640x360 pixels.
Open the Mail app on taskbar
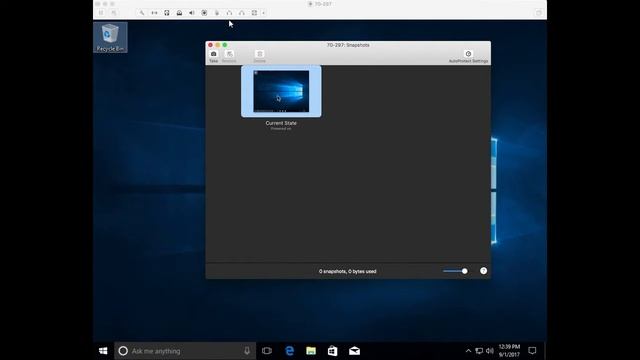click(x=354, y=351)
